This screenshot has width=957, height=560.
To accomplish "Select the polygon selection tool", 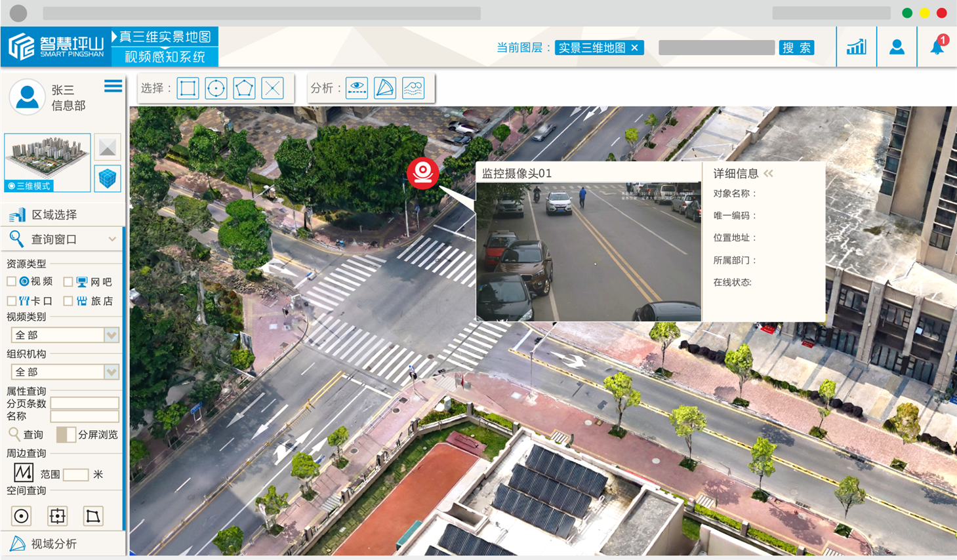I will (x=244, y=88).
